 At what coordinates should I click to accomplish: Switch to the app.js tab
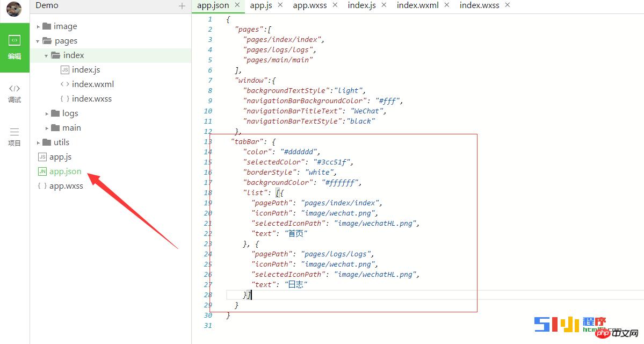coord(261,5)
